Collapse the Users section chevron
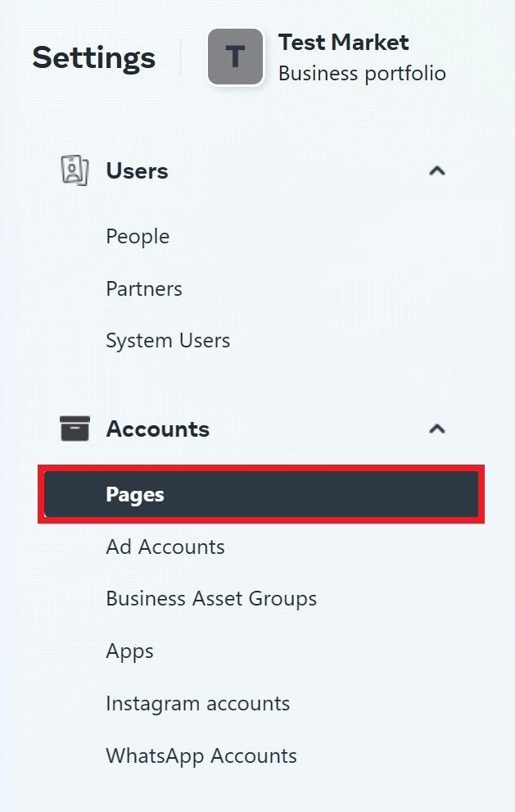The width and height of the screenshot is (515, 812). (437, 170)
